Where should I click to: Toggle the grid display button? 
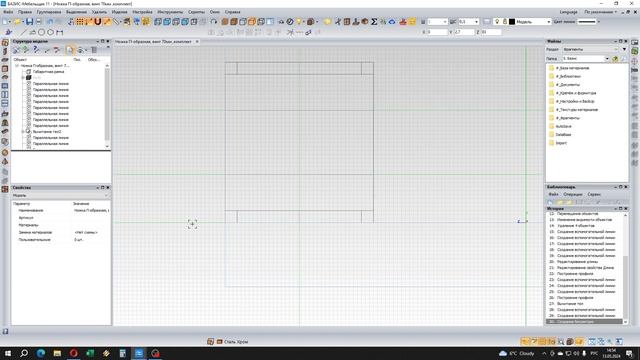[x=80, y=22]
